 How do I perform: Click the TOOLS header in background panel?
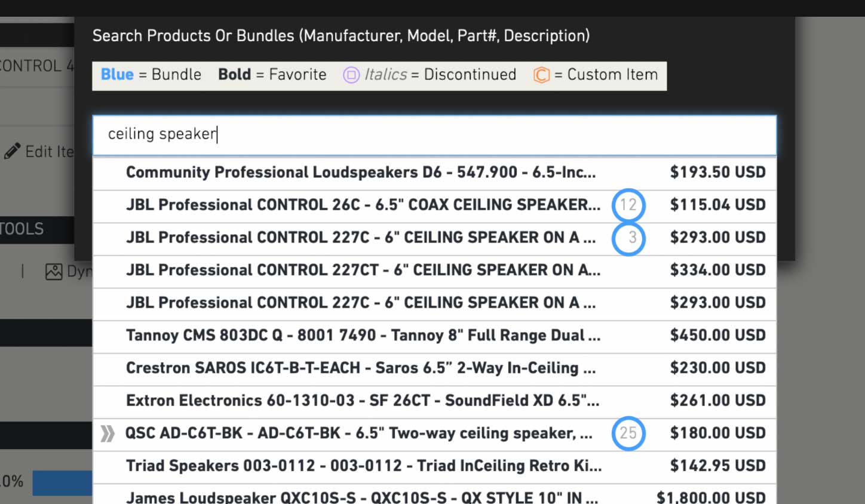pos(22,229)
